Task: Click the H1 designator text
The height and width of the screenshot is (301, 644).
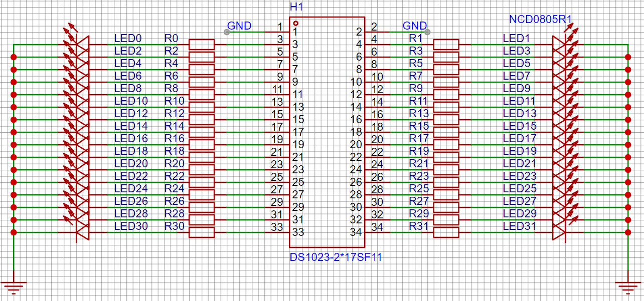Action: (x=296, y=8)
